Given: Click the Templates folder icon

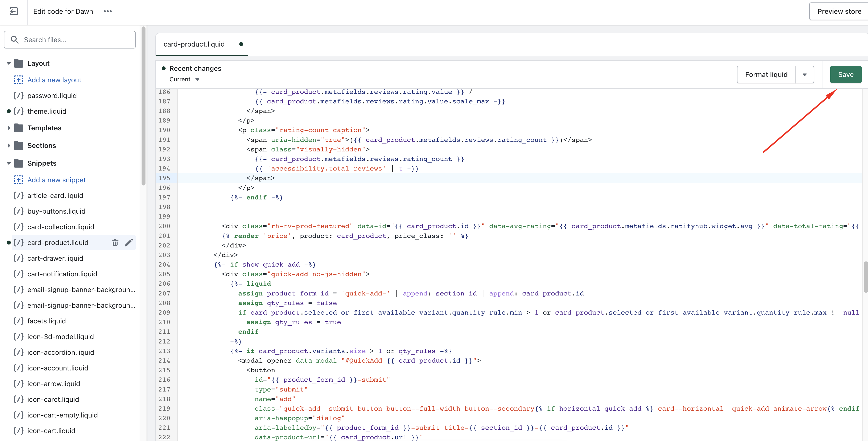Looking at the screenshot, I should (x=19, y=128).
